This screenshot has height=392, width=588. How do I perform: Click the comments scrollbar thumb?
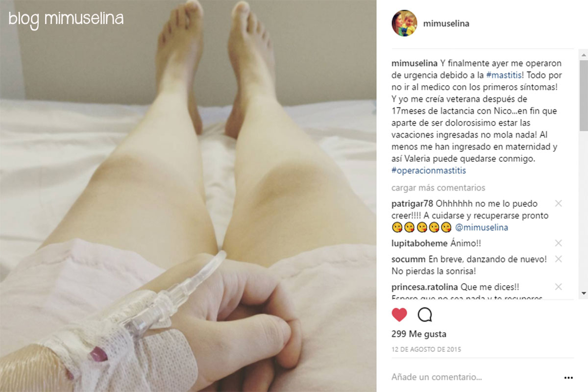(x=584, y=96)
